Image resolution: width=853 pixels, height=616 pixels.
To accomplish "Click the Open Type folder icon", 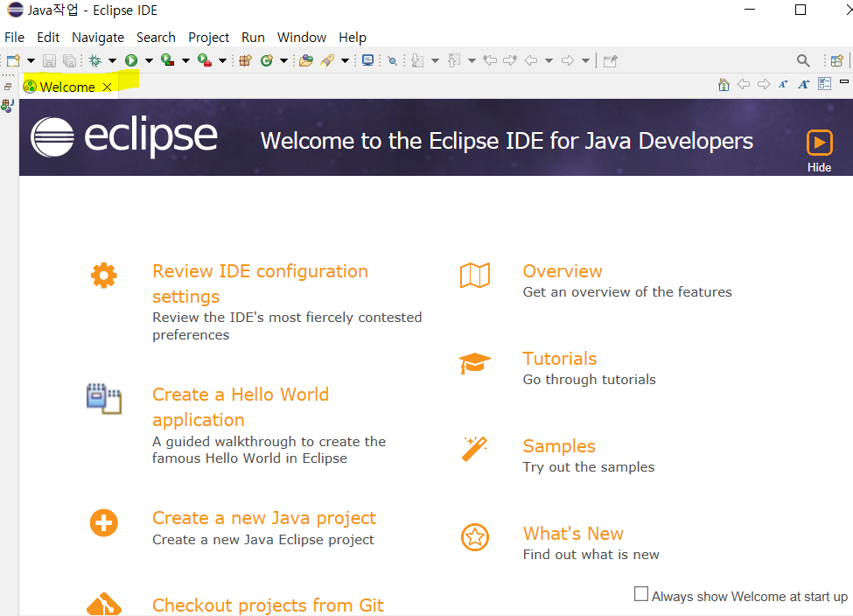I will point(306,60).
